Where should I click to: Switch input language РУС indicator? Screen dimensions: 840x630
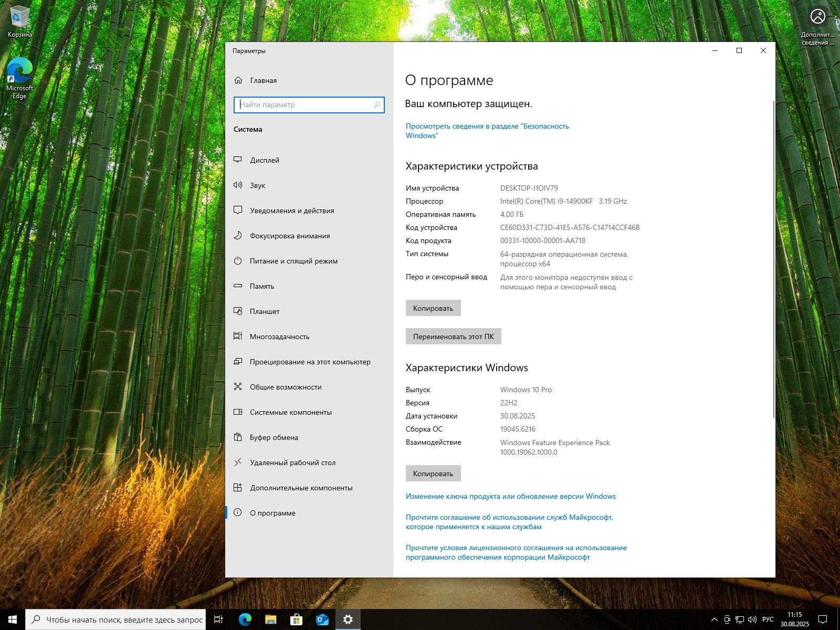pos(768,619)
